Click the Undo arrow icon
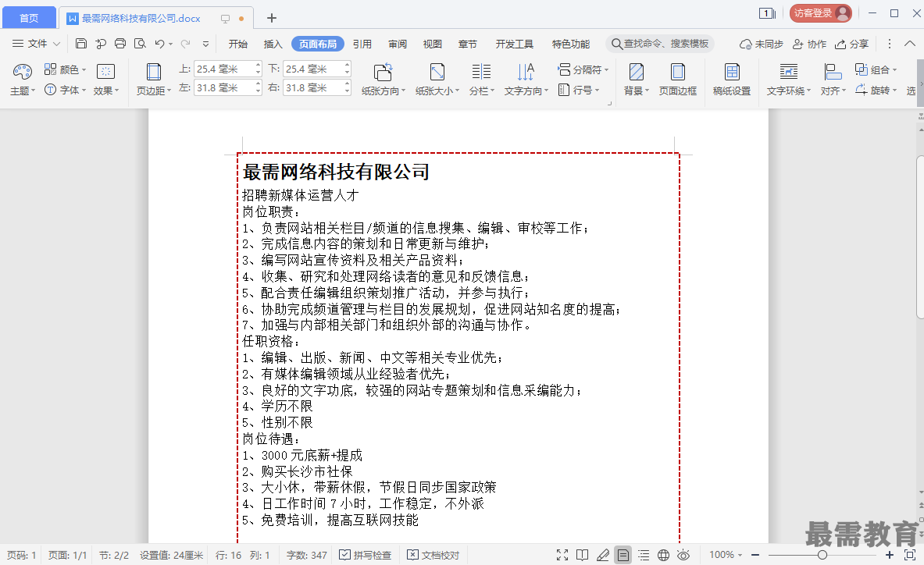The width and height of the screenshot is (924, 565). point(159,44)
